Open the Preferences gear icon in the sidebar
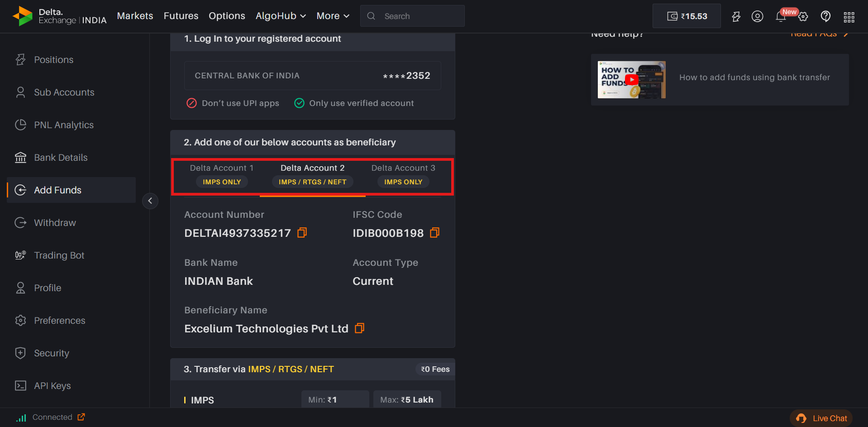Screen dimensions: 868x427 point(20,321)
